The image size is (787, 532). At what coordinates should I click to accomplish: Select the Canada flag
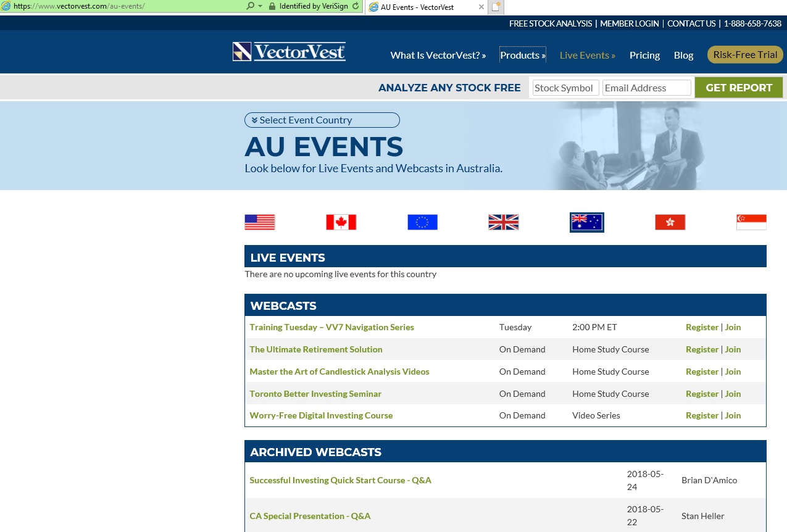(x=341, y=222)
